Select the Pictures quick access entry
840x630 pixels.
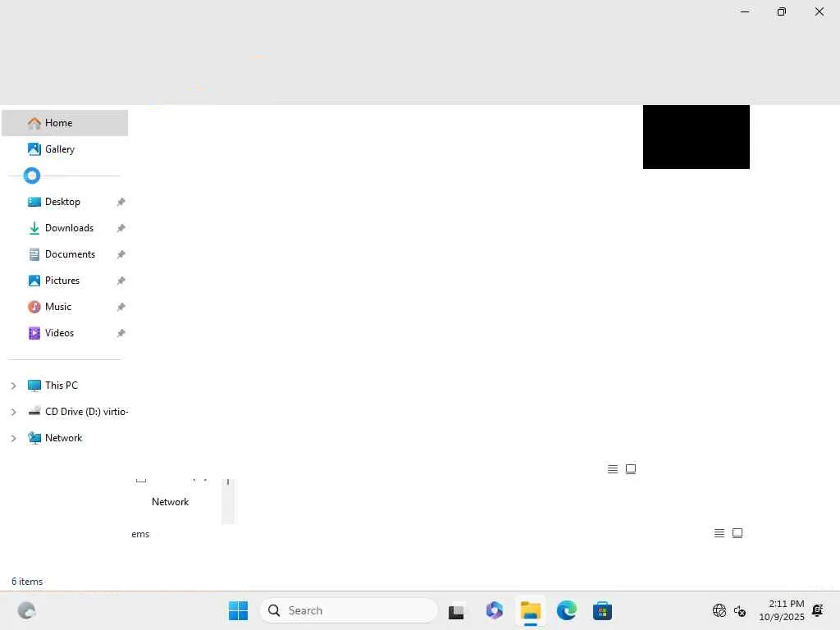click(65, 281)
